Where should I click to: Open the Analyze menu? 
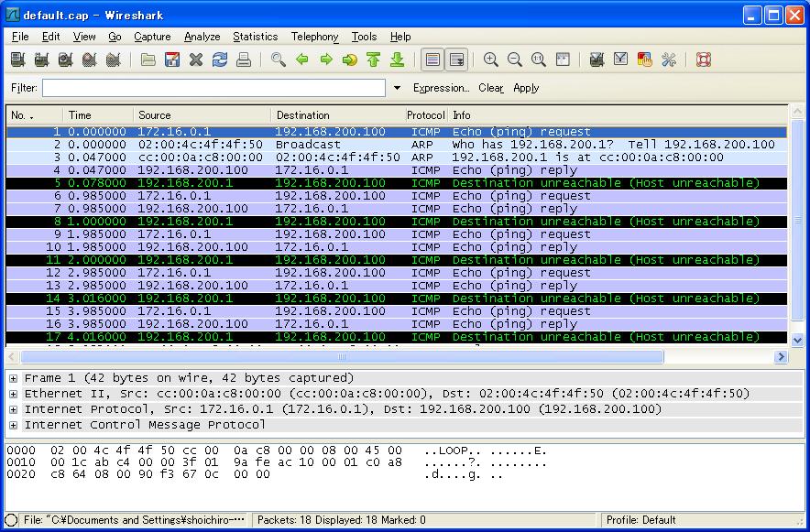[202, 37]
